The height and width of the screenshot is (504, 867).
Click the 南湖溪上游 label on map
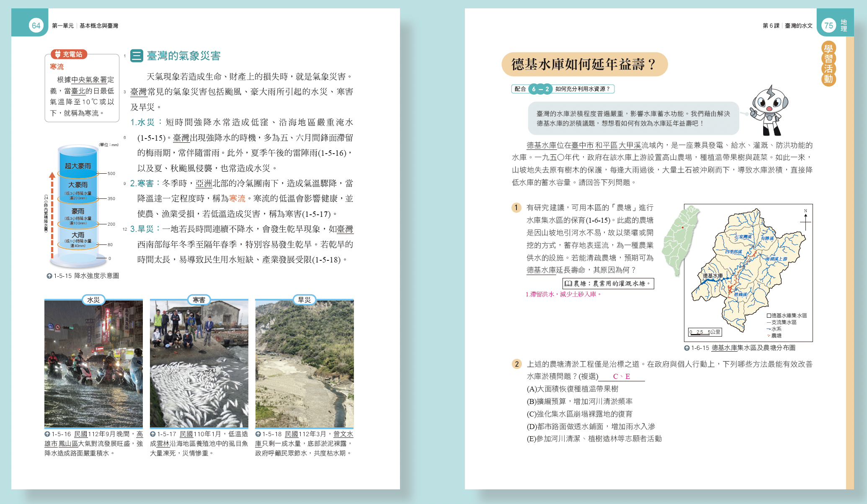coord(776,259)
